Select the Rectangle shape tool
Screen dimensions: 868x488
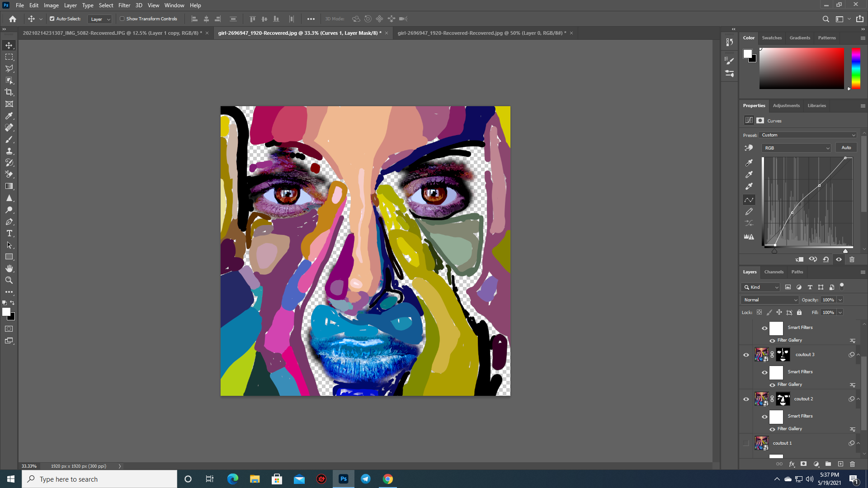tap(9, 257)
